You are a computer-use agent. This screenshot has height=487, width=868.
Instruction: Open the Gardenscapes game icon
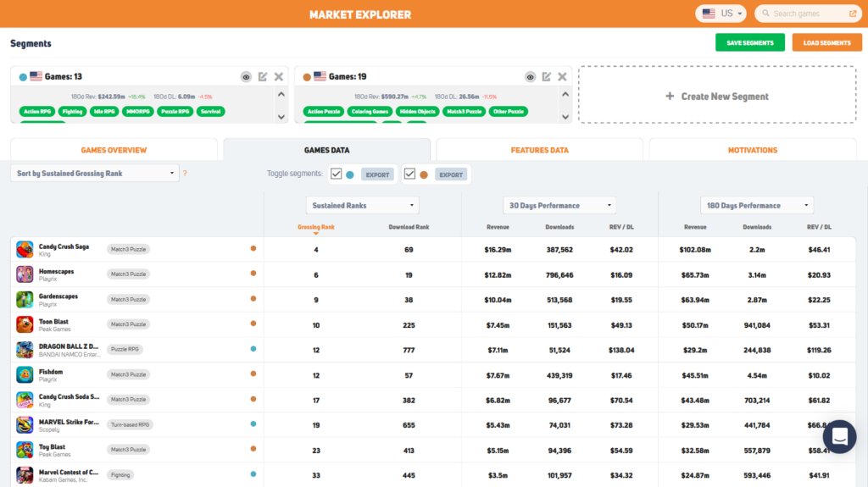click(x=25, y=299)
